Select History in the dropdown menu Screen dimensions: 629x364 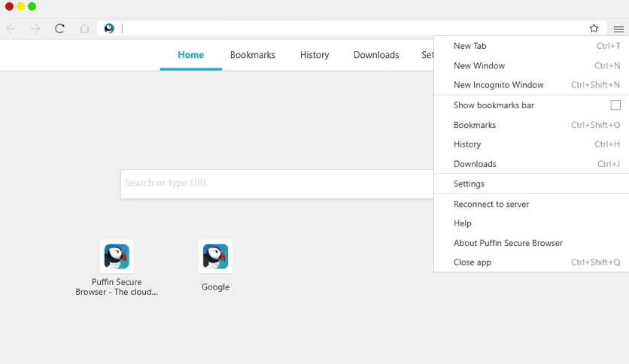pos(531,144)
